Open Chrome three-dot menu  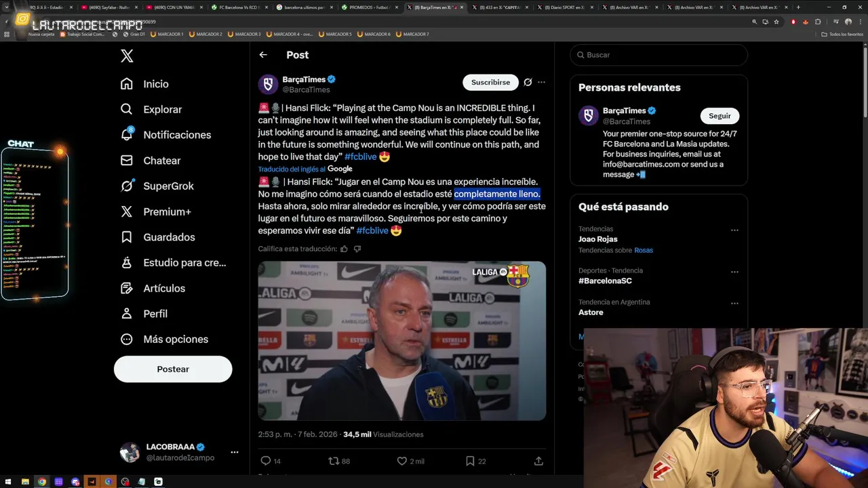[861, 22]
